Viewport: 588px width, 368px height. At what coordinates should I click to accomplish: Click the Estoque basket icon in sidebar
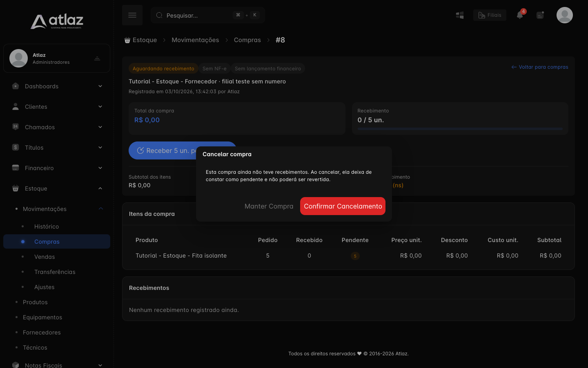(16, 188)
